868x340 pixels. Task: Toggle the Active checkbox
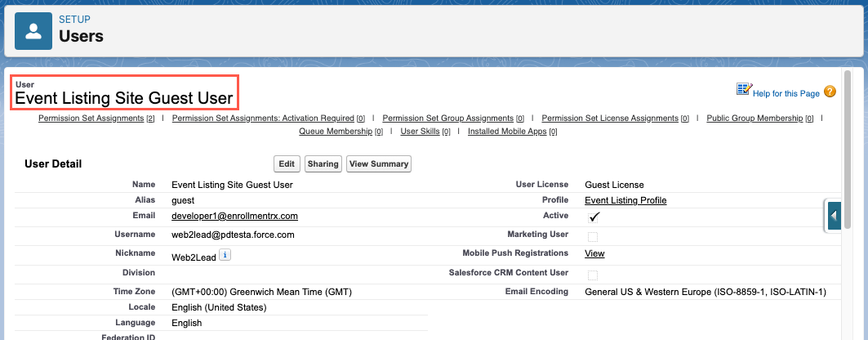coord(594,217)
